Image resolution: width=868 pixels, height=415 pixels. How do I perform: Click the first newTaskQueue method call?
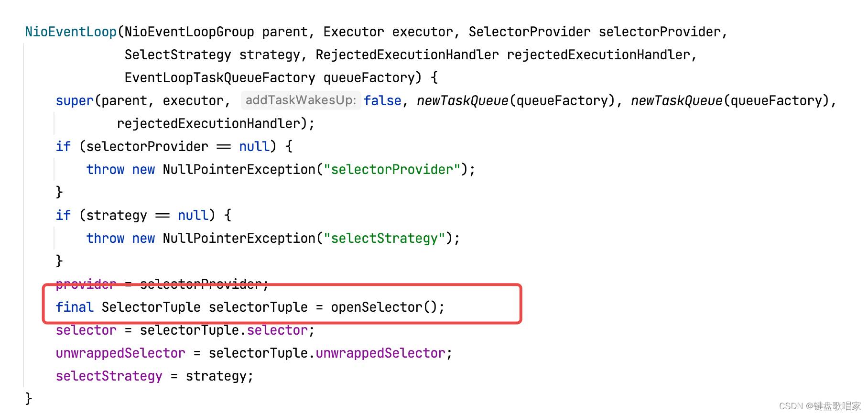[x=462, y=101]
